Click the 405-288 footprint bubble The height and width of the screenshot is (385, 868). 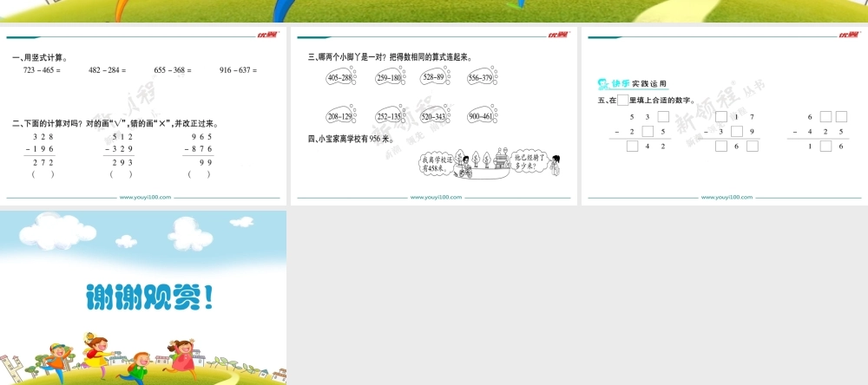coord(340,78)
